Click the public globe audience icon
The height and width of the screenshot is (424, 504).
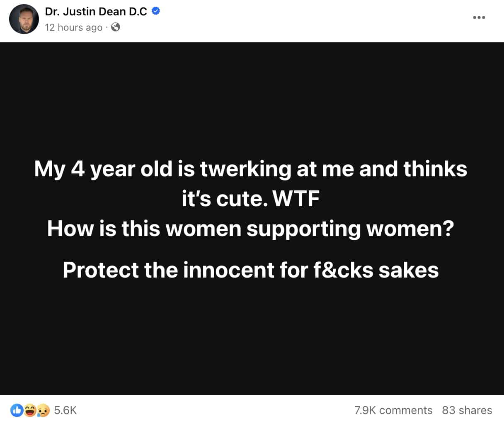pyautogui.click(x=116, y=27)
